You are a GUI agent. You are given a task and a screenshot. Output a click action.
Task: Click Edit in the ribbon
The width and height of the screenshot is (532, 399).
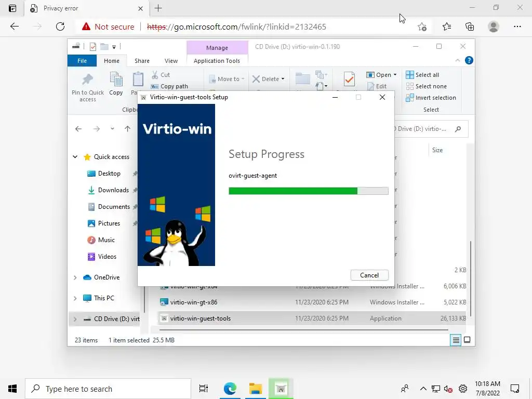pos(377,86)
